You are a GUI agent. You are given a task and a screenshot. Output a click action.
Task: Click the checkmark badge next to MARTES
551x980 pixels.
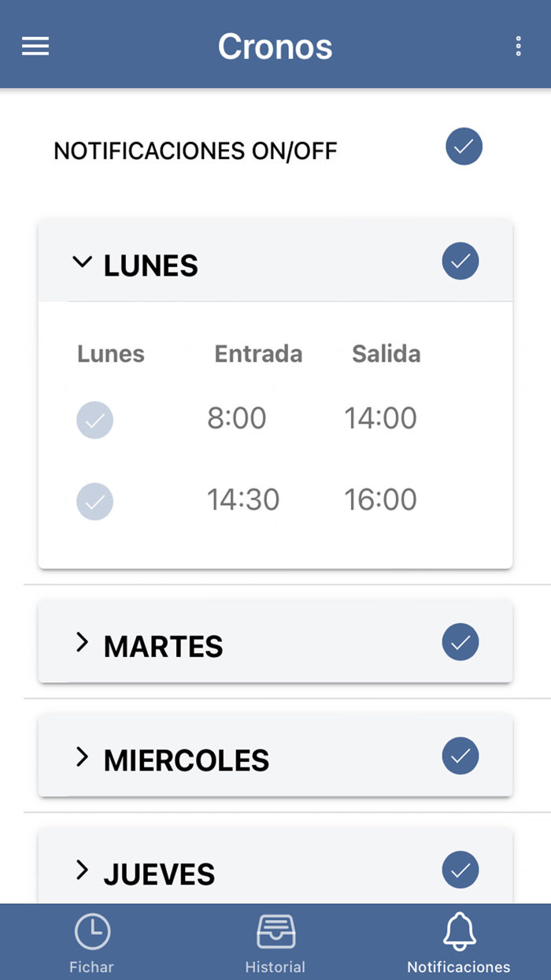(x=460, y=642)
